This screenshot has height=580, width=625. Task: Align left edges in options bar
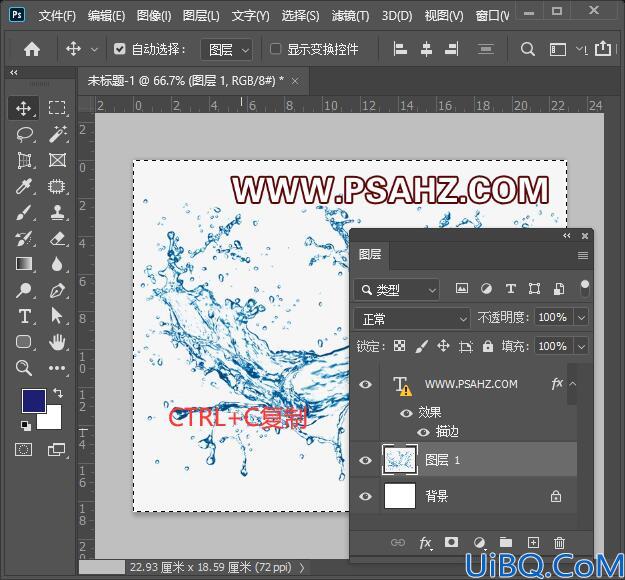(x=400, y=49)
